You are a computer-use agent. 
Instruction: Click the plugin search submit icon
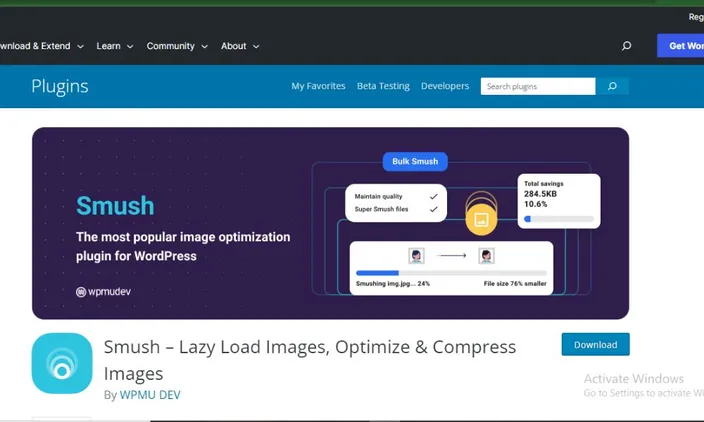point(612,86)
